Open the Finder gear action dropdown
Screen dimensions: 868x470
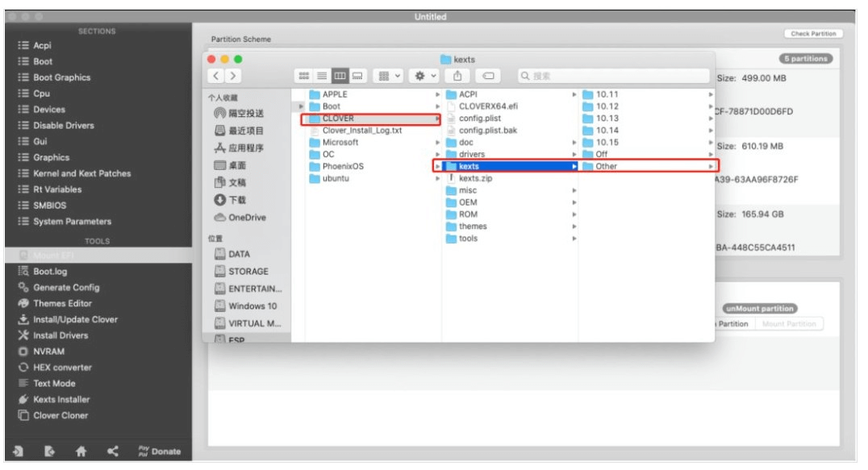click(x=424, y=76)
